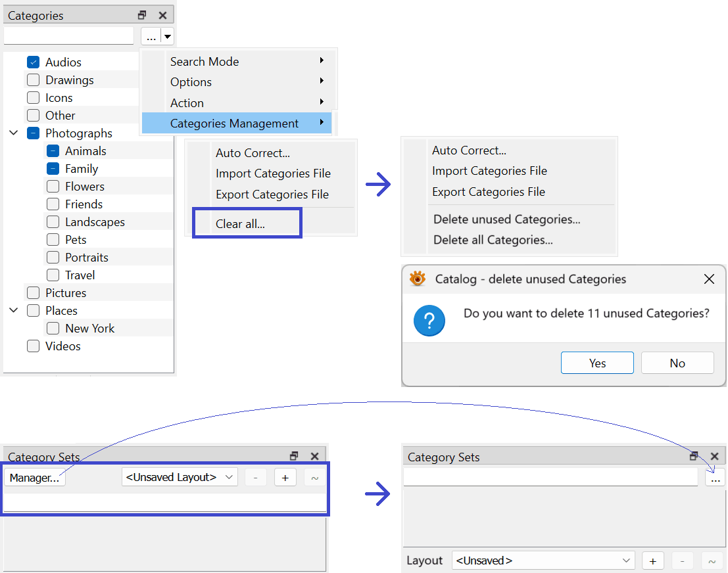728x573 pixels.
Task: Open the dropdown arrow beside Categories '...' button
Action: (168, 36)
